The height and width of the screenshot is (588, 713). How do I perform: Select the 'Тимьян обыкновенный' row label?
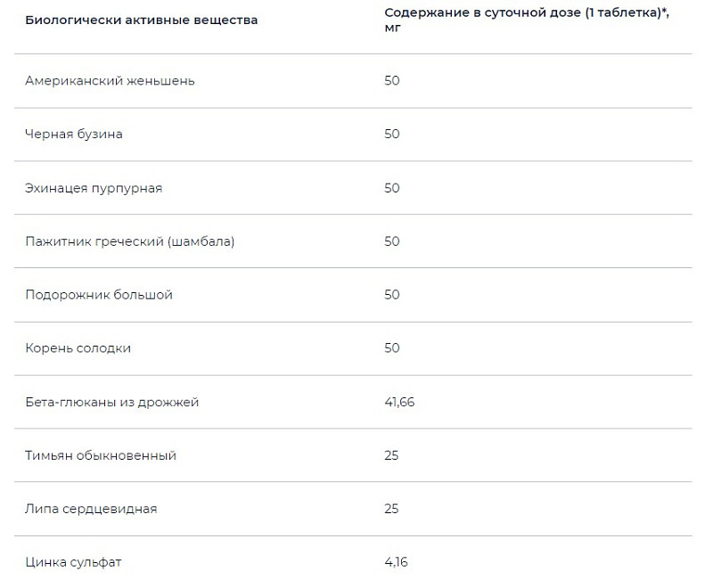coord(101,455)
